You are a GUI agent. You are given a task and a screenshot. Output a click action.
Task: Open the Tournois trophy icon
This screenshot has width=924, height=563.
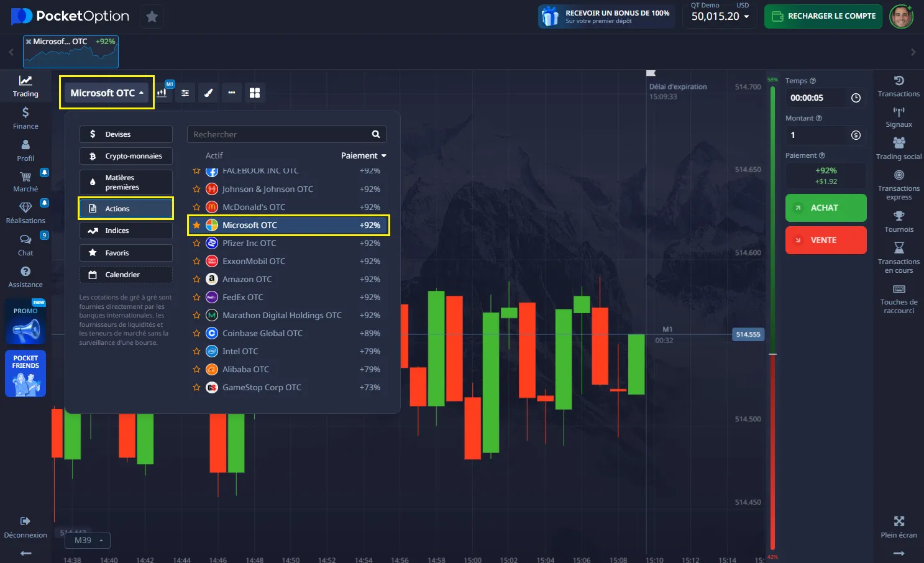(x=899, y=221)
